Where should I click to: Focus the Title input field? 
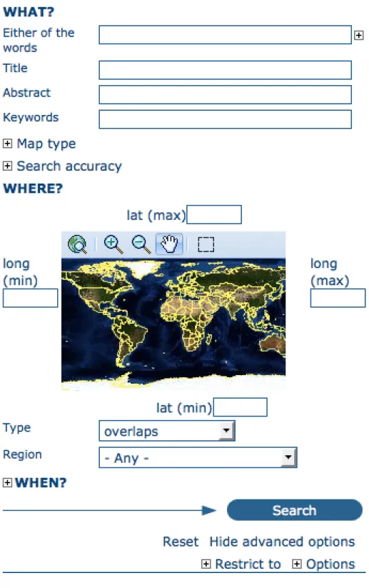[225, 70]
